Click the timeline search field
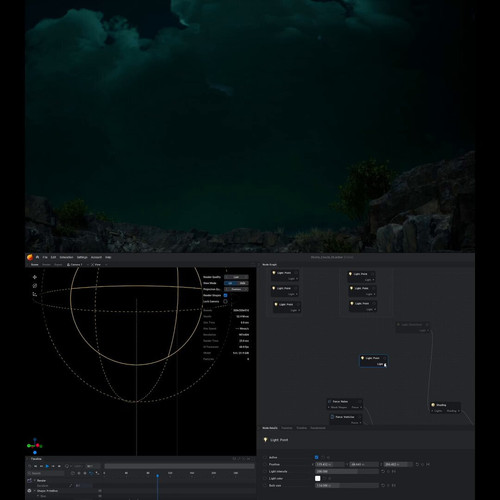The image size is (500, 500). tap(46, 473)
